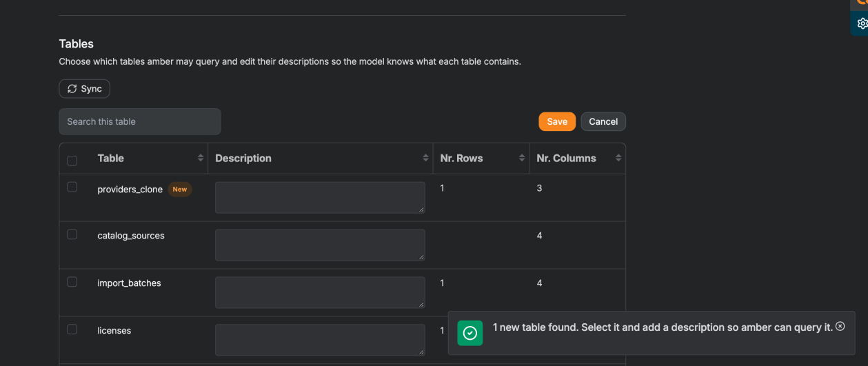
Task: Click the Save button
Action: click(557, 121)
